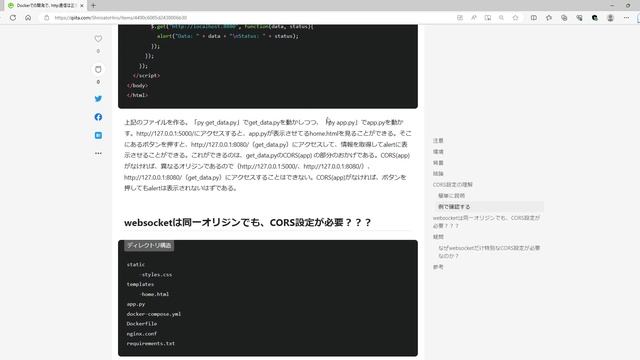The width and height of the screenshot is (640, 360).
Task: Open the Favorites hub icon
Action: pos(549,18)
